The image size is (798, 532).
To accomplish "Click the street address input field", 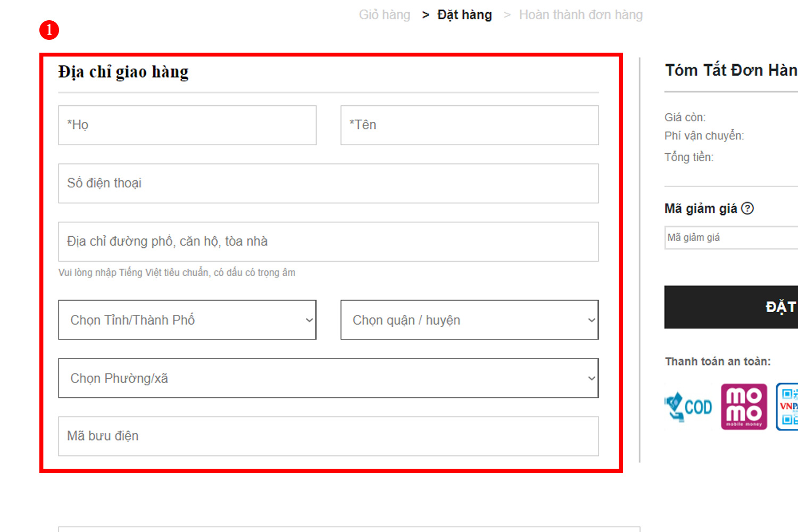I will tap(328, 242).
